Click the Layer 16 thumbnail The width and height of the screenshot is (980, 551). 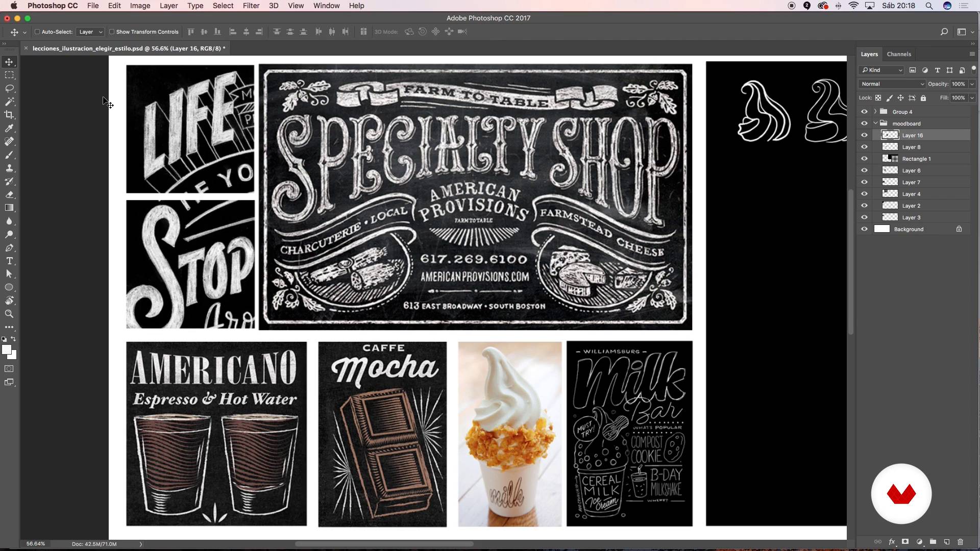click(890, 135)
